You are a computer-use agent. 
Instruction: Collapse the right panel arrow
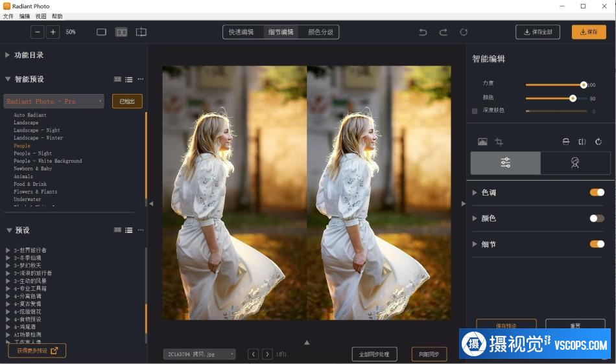coord(463,203)
